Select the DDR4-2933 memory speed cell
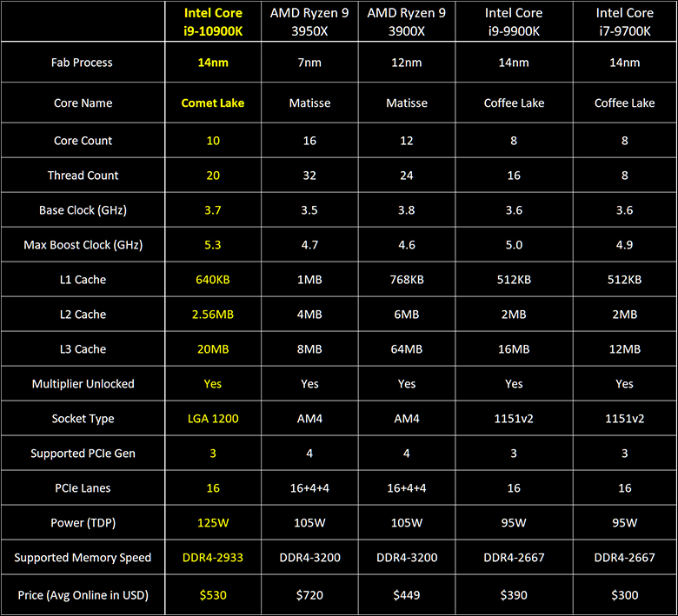 (x=213, y=558)
